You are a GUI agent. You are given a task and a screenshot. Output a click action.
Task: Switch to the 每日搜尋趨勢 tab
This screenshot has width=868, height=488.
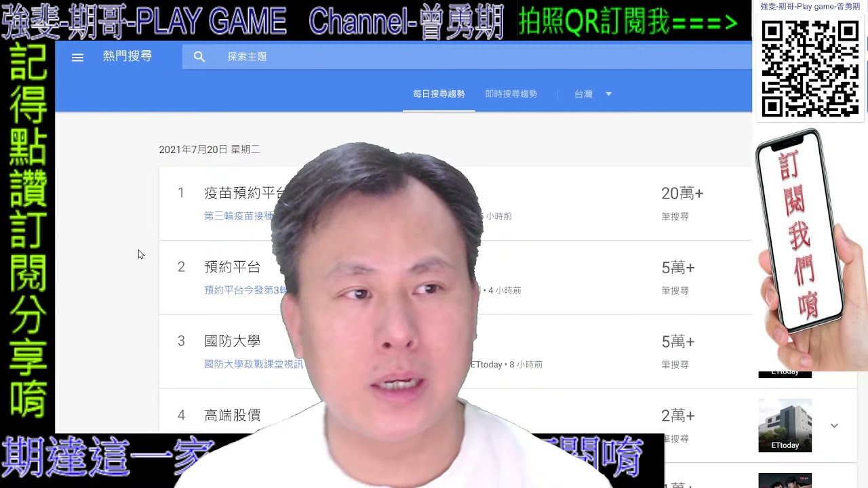(x=439, y=94)
